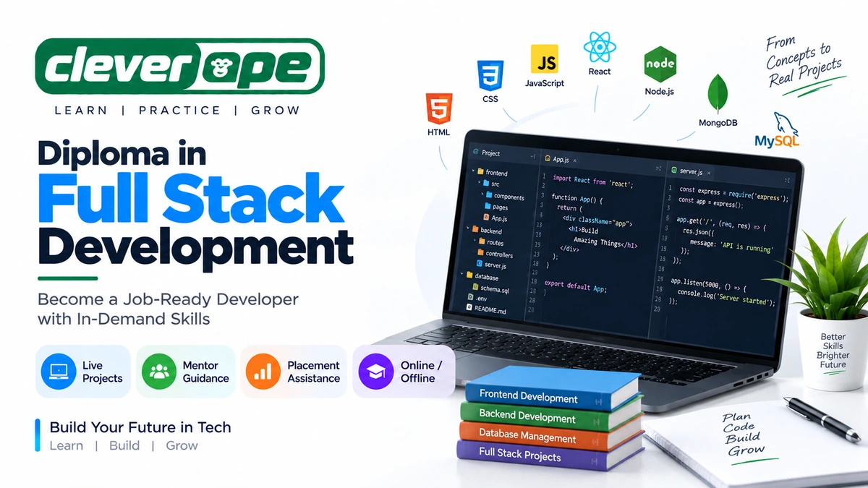Image resolution: width=868 pixels, height=488 pixels.
Task: Click the Live Projects feature badge
Action: 83,372
